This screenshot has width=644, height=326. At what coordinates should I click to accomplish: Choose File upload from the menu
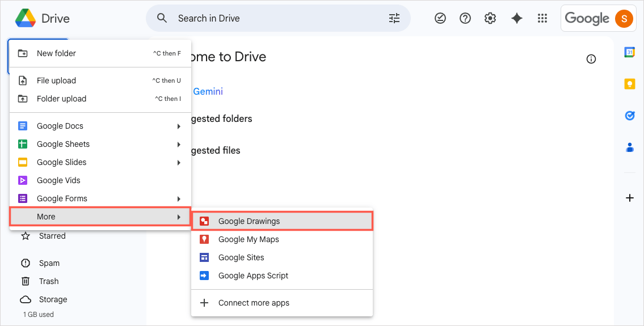coord(56,81)
